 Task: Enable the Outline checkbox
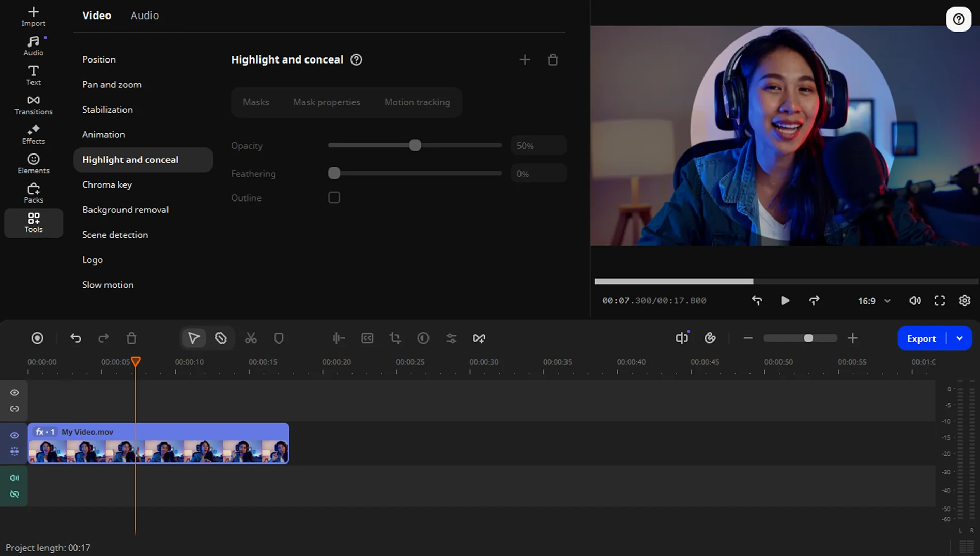tap(334, 198)
